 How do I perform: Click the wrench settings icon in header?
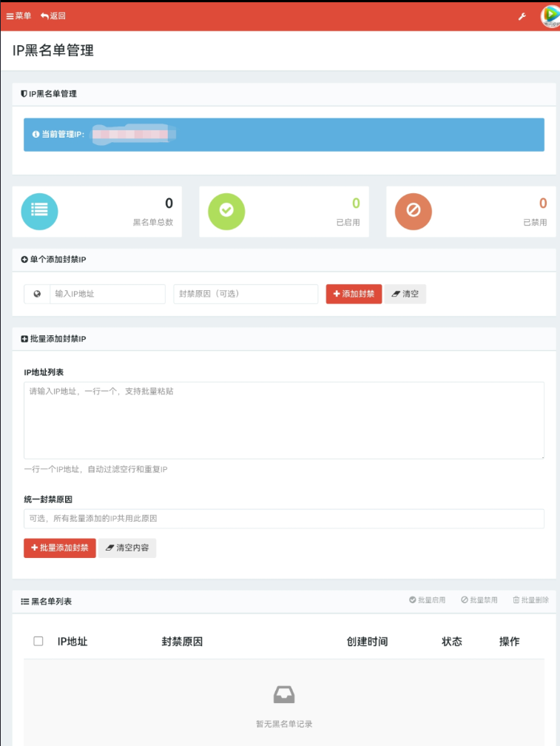click(522, 16)
